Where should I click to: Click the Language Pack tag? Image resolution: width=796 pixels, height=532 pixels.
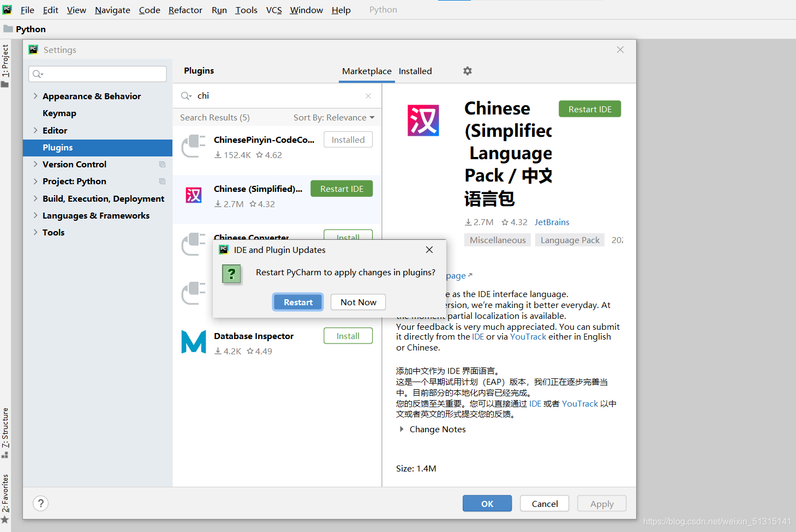point(570,240)
